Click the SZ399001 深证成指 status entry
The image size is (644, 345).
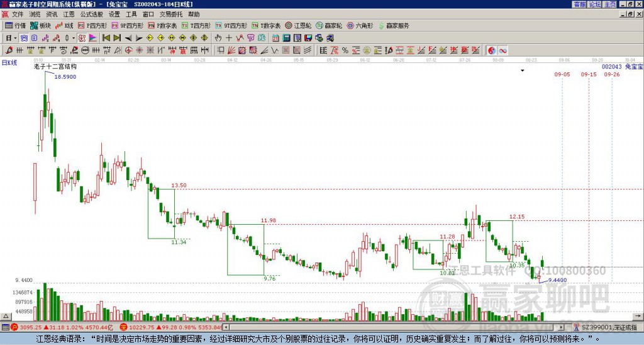[609, 327]
